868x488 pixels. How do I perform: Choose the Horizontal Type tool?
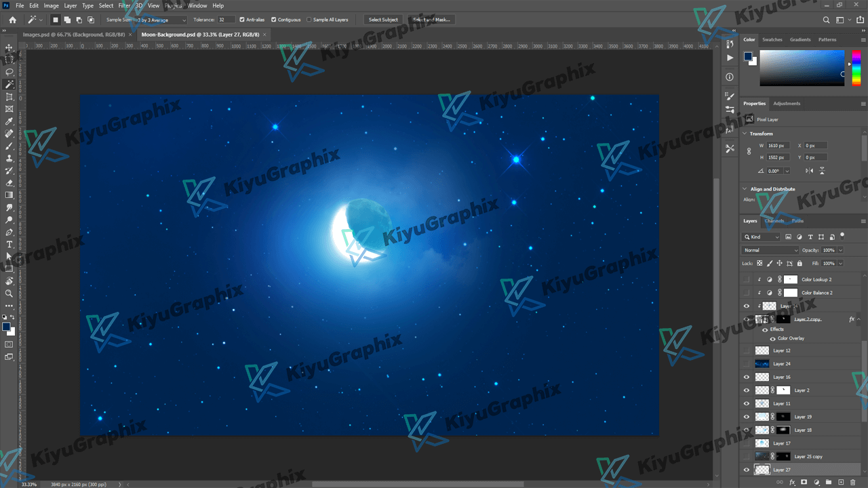pyautogui.click(x=9, y=244)
